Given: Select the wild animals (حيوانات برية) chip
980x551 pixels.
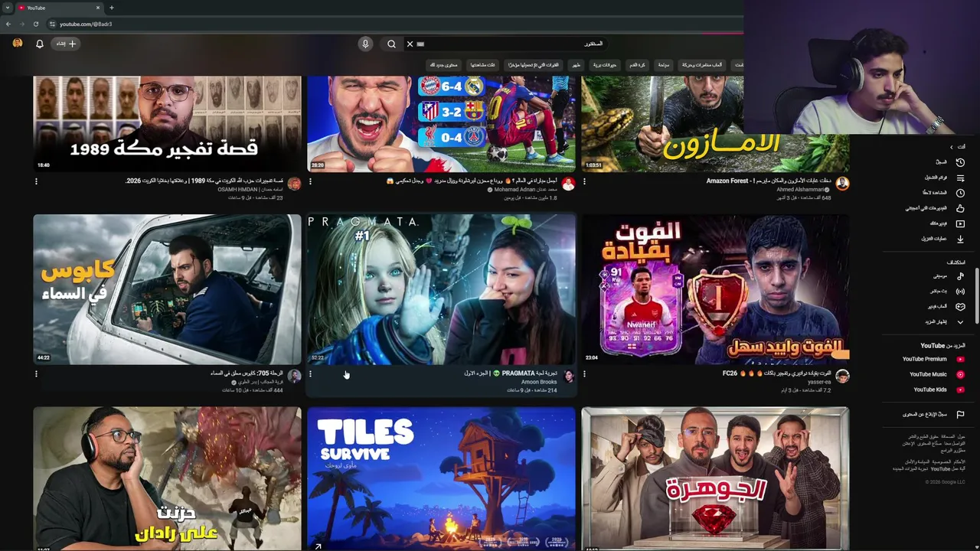Looking at the screenshot, I should pos(605,65).
